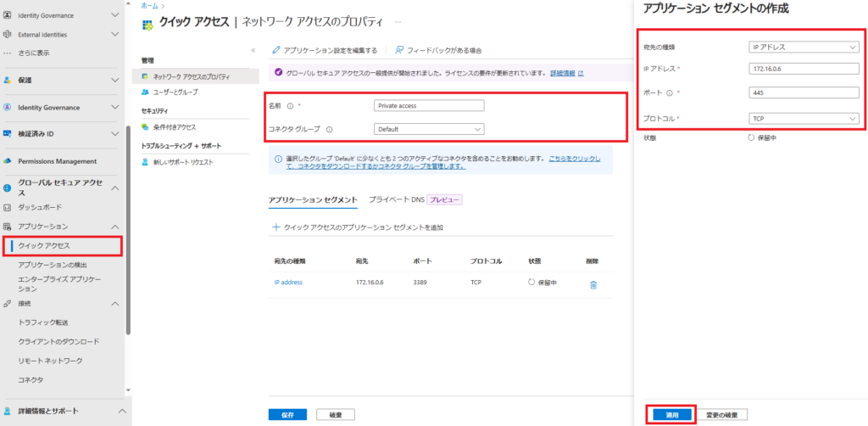Click the 3389 port cell
Viewport: 868px width, 426px height.
pos(421,282)
